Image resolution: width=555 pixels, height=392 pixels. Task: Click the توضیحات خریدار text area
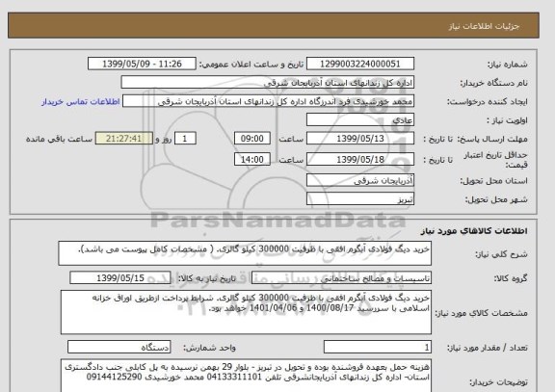tap(246, 376)
